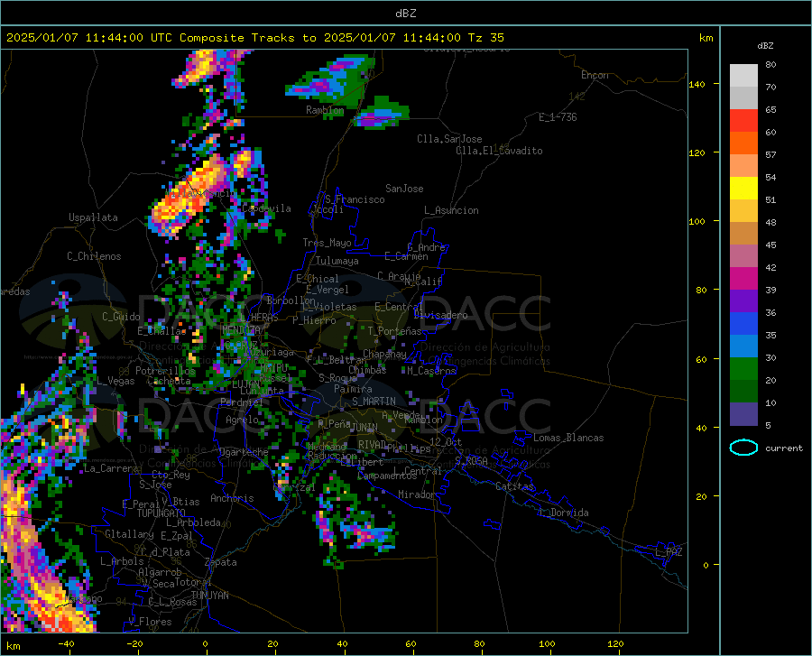Click the 'Ugarteche' label
Viewport: 812px width, 656px height.
click(244, 452)
